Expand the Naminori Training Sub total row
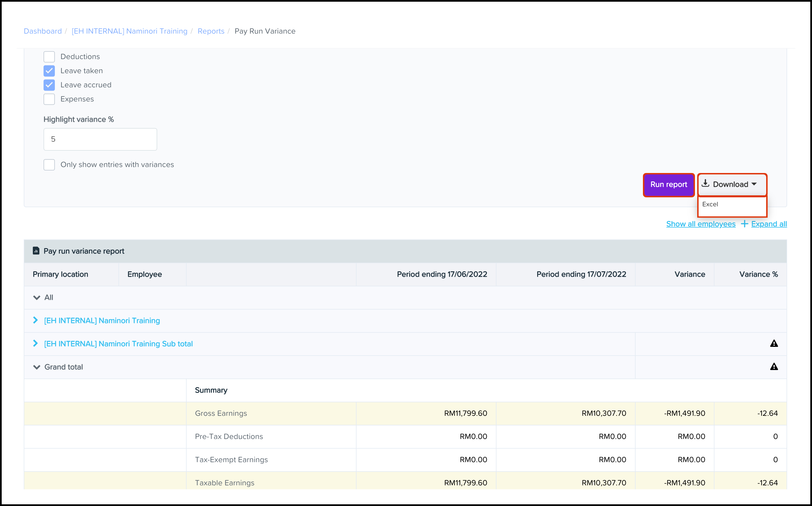Image resolution: width=812 pixels, height=506 pixels. [x=35, y=343]
